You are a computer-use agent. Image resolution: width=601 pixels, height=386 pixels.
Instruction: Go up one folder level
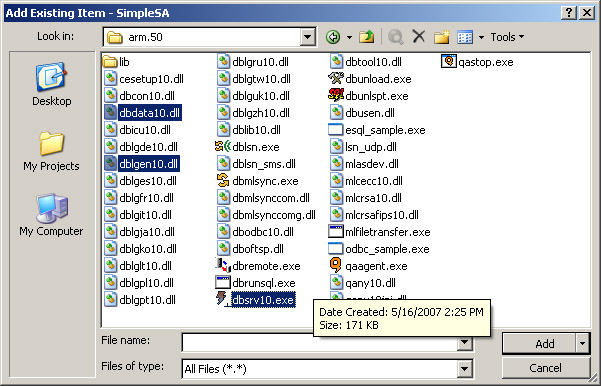pos(367,37)
